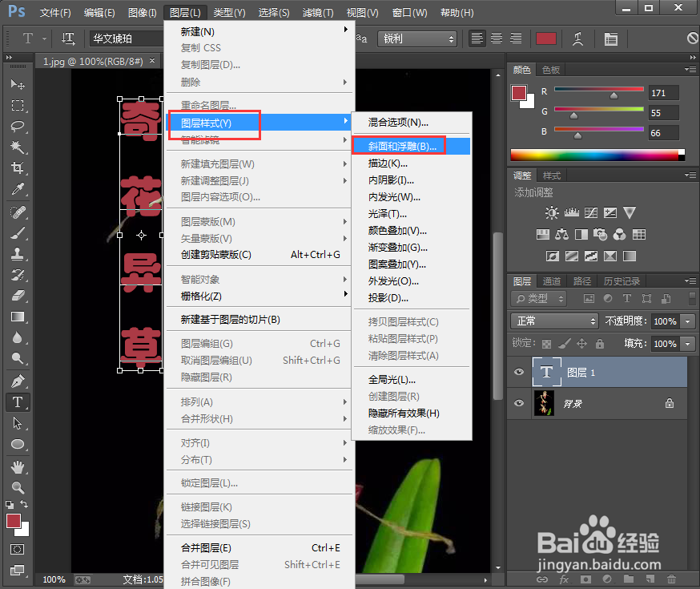The width and height of the screenshot is (700, 589).
Task: Hide the 图层 1 text layer
Action: 519,372
